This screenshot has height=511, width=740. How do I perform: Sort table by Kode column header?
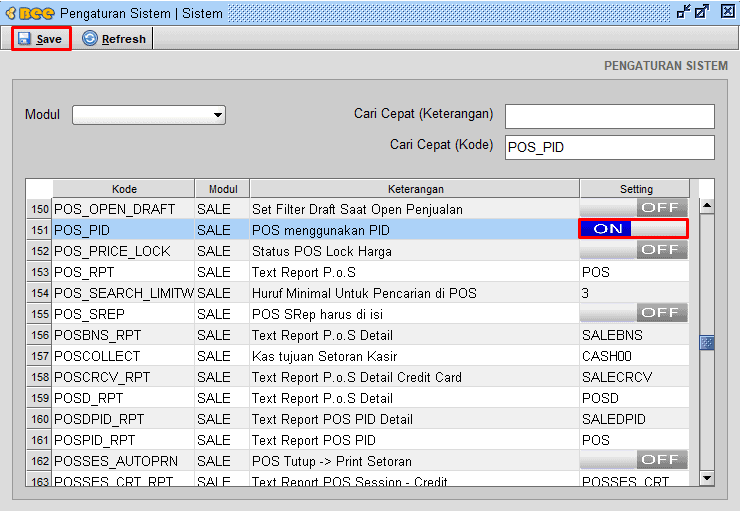pyautogui.click(x=124, y=189)
